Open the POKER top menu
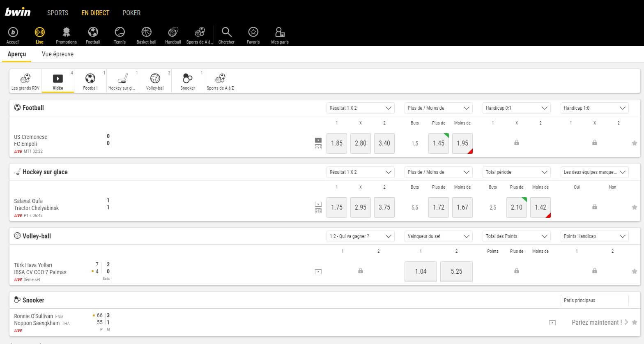Viewport: 644px width, 344px height. tap(131, 13)
